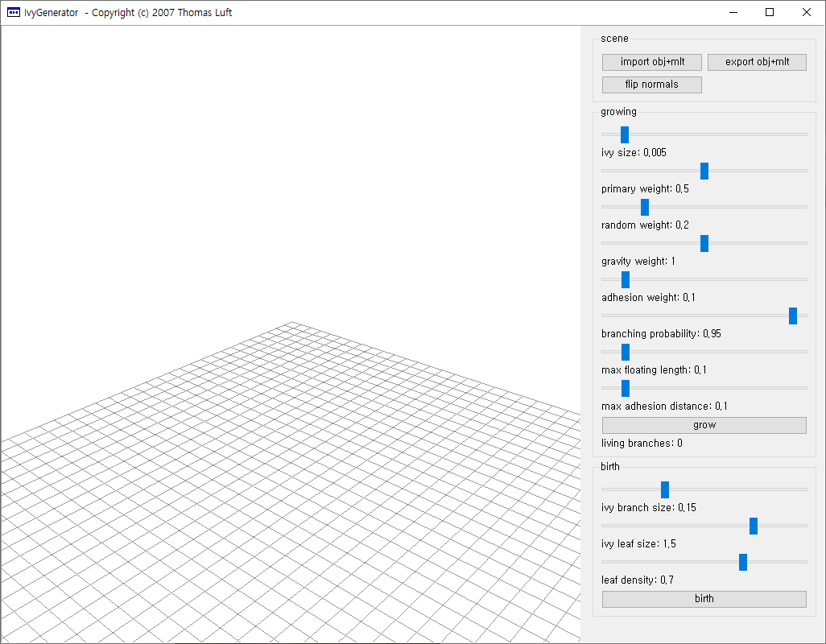Viewport: 826px width, 644px height.
Task: Adjust the primary weight slider handle
Action: coord(704,171)
